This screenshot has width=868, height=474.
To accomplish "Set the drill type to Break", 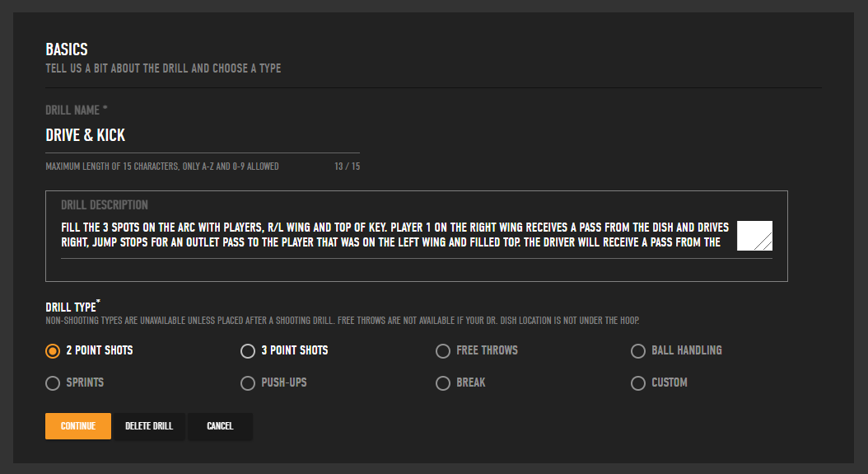I will click(443, 383).
